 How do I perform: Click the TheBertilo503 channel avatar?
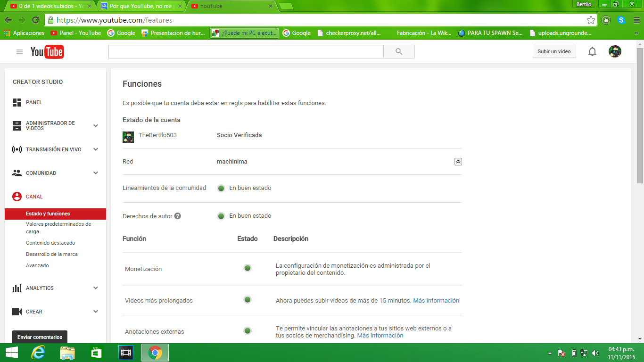[x=128, y=137]
